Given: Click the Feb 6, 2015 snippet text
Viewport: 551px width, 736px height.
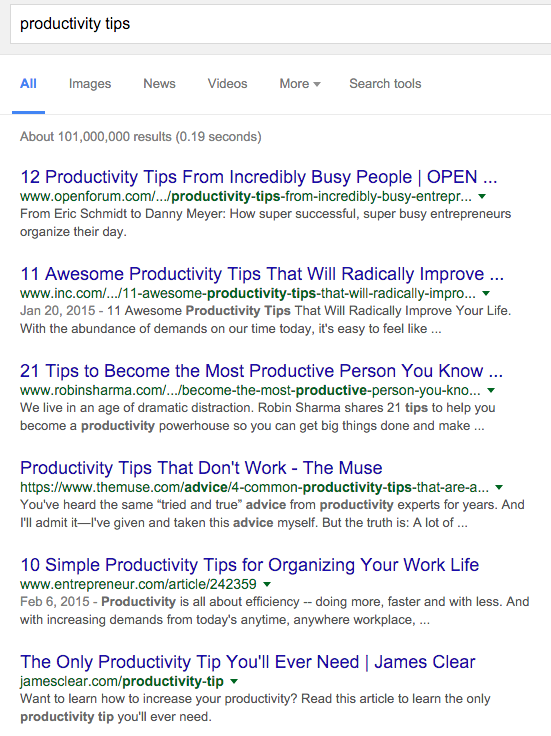Looking at the screenshot, I should [275, 611].
